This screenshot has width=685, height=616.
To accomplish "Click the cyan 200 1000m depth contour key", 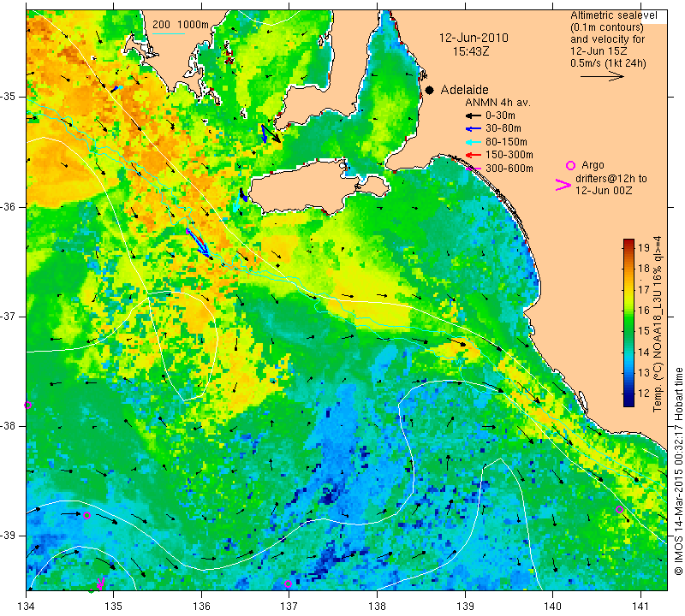I will click(169, 33).
